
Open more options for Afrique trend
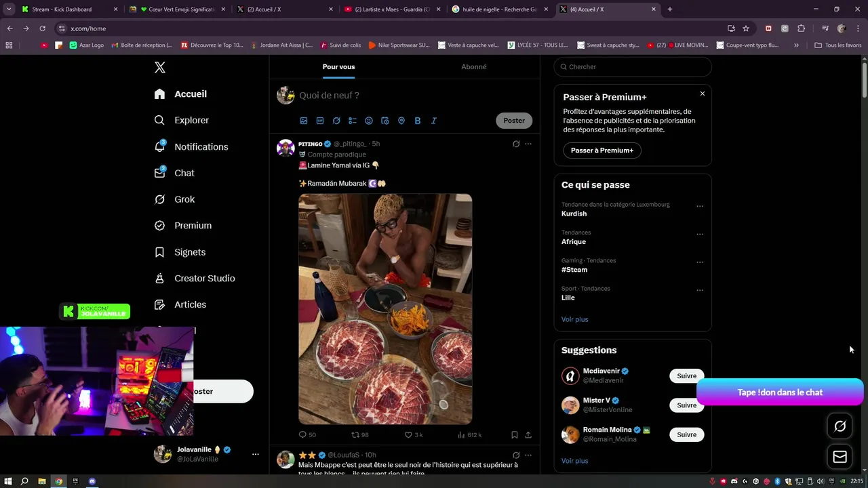[700, 235]
